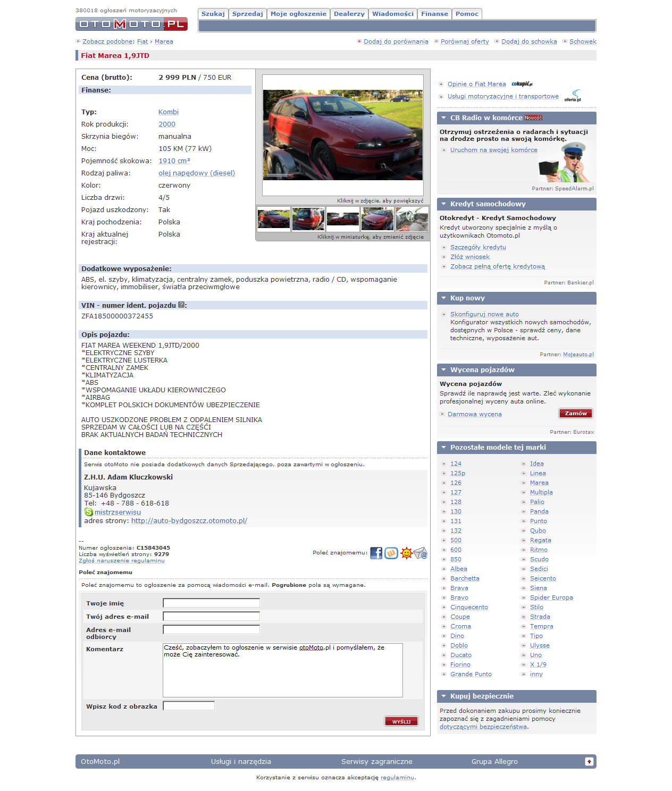Screen dimensions: 672x791
Task: Click the Porównaj oferty link
Action: point(465,41)
